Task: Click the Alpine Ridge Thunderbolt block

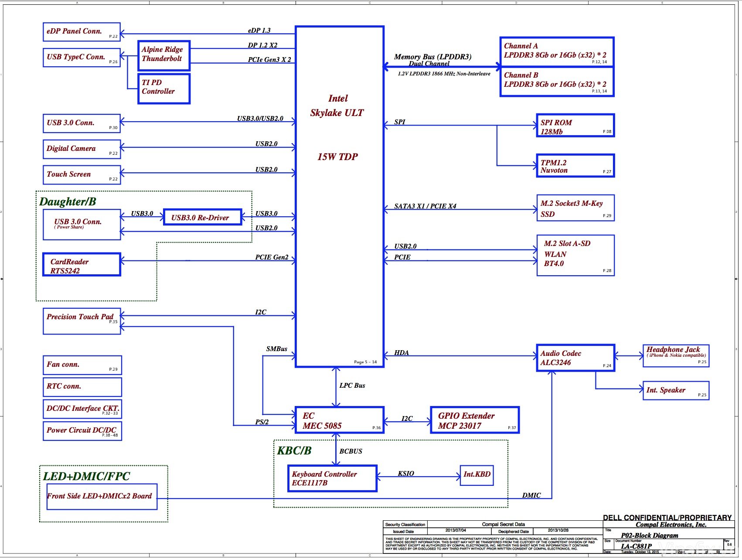Action: pos(164,55)
